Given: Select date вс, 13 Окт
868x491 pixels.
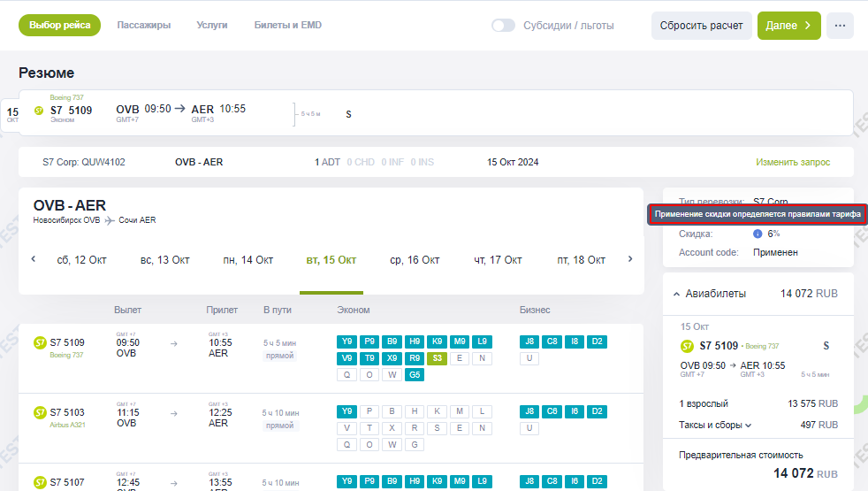Looking at the screenshot, I should point(165,260).
